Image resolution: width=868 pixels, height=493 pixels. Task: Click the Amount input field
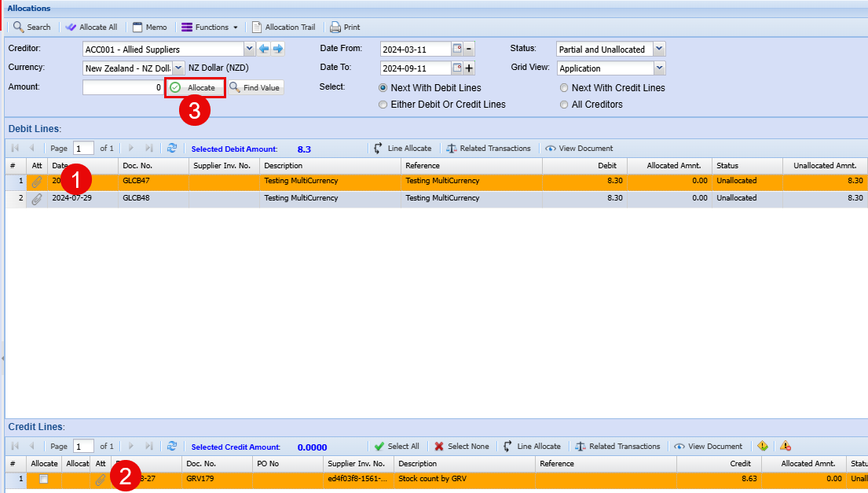click(123, 87)
